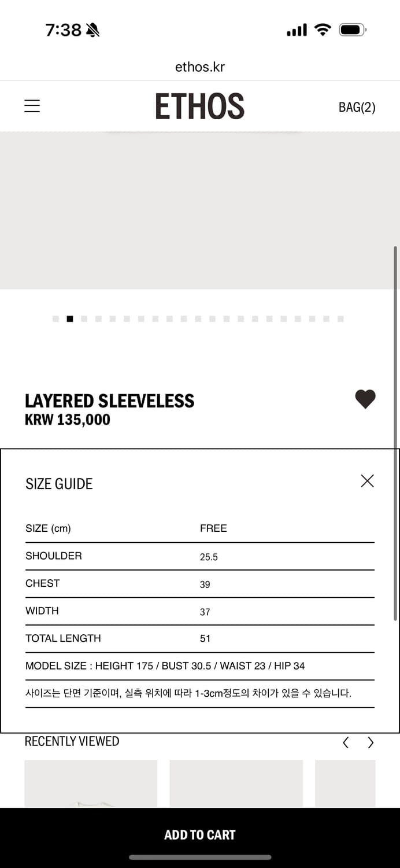Open first recently viewed product thumbnail
The height and width of the screenshot is (868, 400).
(x=91, y=784)
